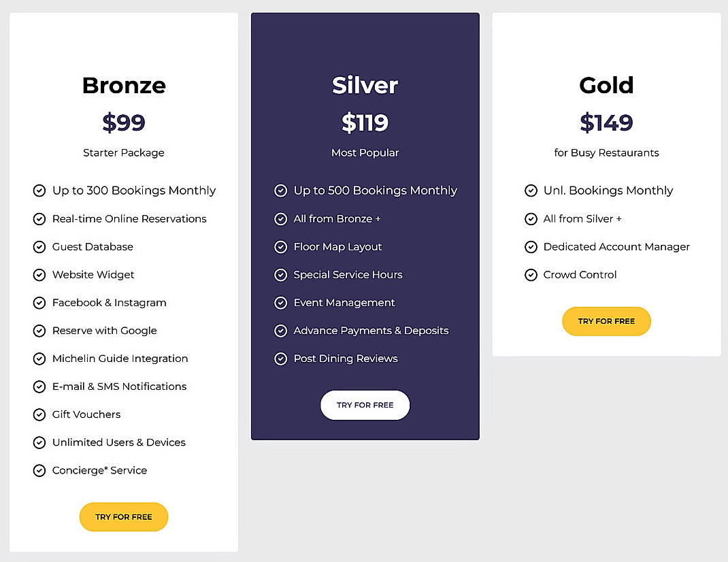Click the checkmark next to Guest Database

39,246
